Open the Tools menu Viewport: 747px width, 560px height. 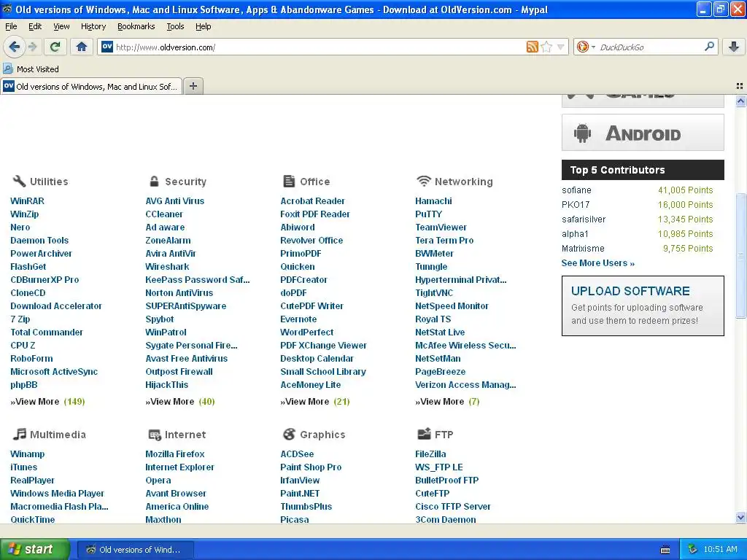(175, 26)
